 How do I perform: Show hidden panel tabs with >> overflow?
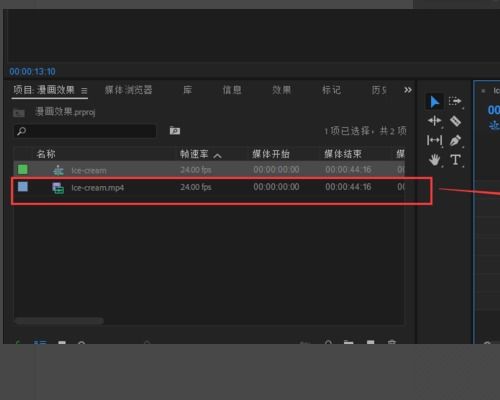click(408, 90)
